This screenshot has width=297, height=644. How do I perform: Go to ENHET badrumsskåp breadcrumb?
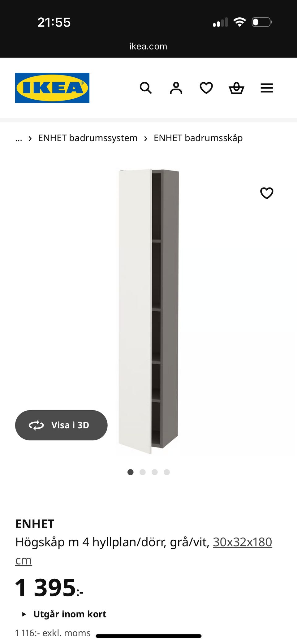198,138
